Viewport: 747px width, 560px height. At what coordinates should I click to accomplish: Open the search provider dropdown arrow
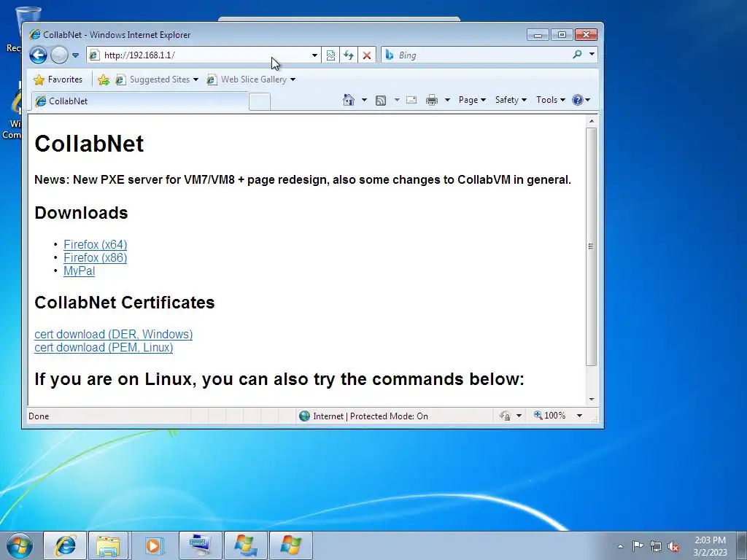click(x=592, y=54)
